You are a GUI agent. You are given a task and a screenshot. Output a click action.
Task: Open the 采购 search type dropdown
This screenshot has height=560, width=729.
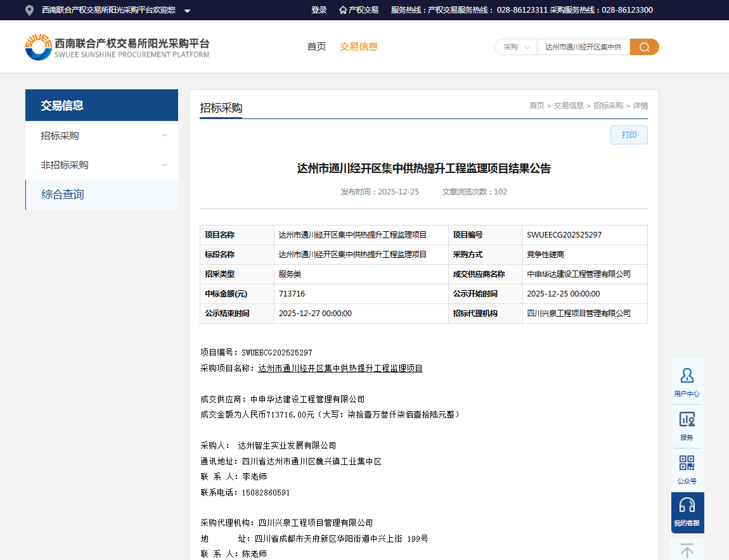(x=516, y=47)
